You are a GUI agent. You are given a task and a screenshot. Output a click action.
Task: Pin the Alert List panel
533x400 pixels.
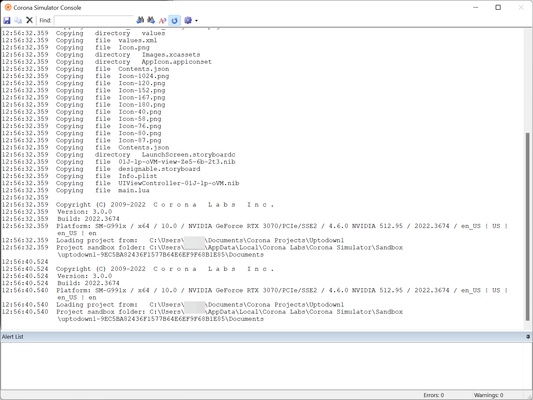(528, 336)
